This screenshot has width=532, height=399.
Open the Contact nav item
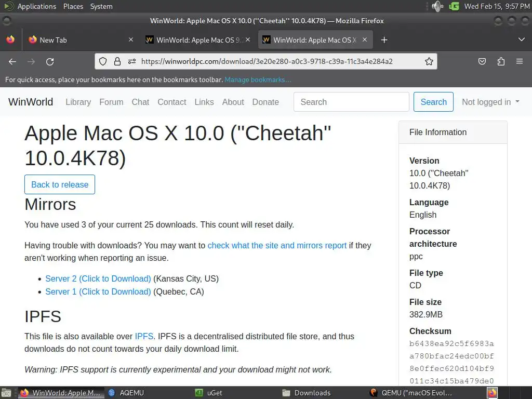pyautogui.click(x=171, y=102)
